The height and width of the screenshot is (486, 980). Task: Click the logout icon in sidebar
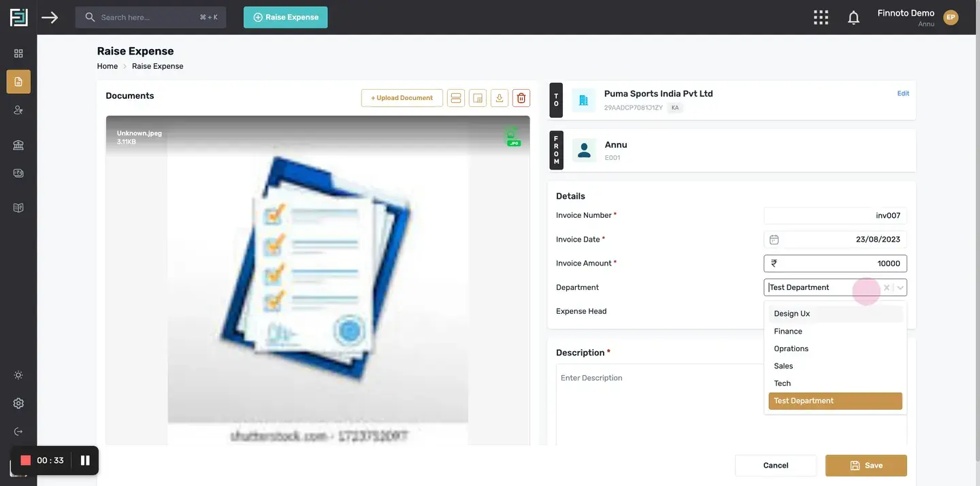[18, 432]
